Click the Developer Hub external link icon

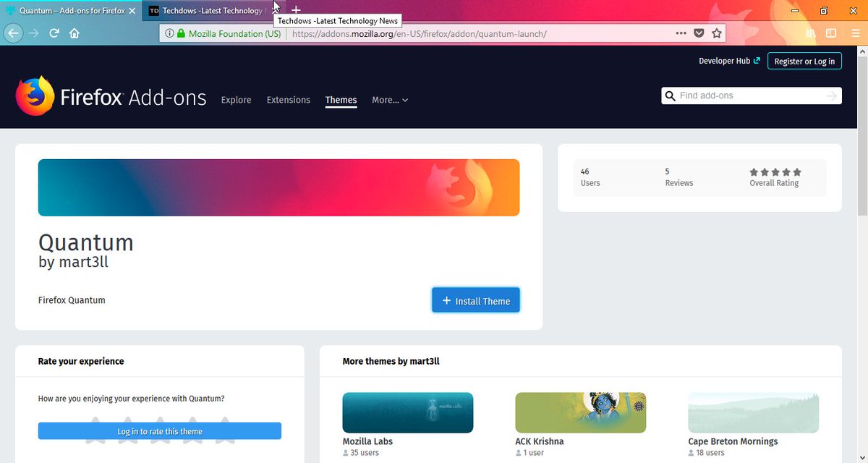[757, 61]
